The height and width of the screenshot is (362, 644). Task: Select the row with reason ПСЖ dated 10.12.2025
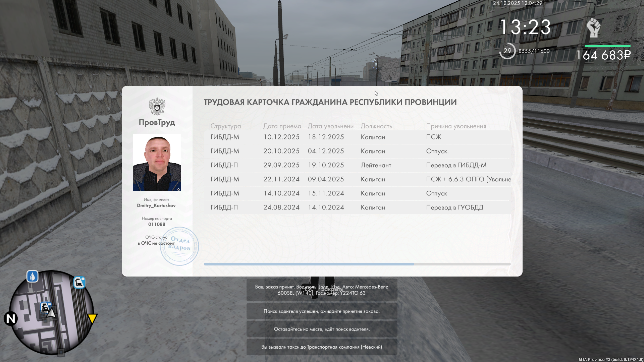click(357, 137)
